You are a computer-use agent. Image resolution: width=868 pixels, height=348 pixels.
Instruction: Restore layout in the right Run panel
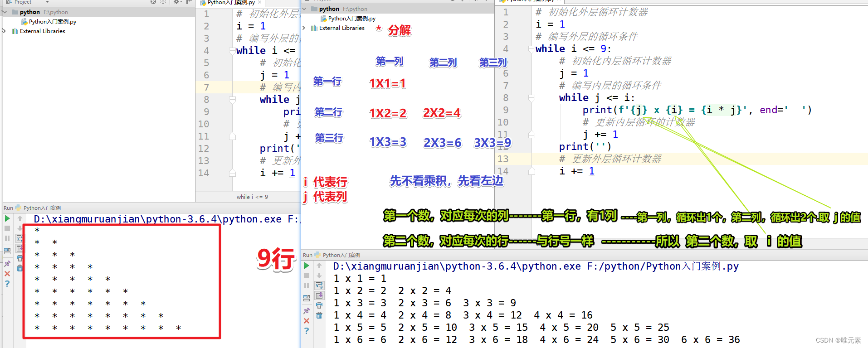[x=307, y=298]
